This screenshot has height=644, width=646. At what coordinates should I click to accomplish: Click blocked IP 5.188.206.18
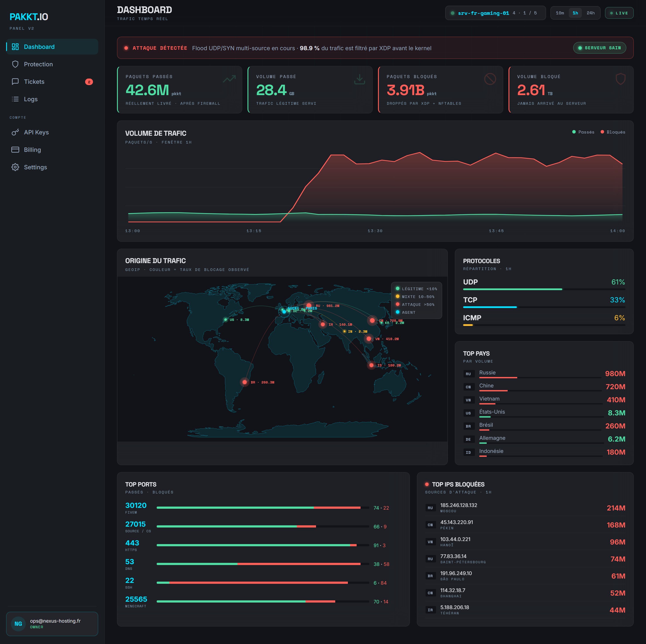(x=455, y=607)
